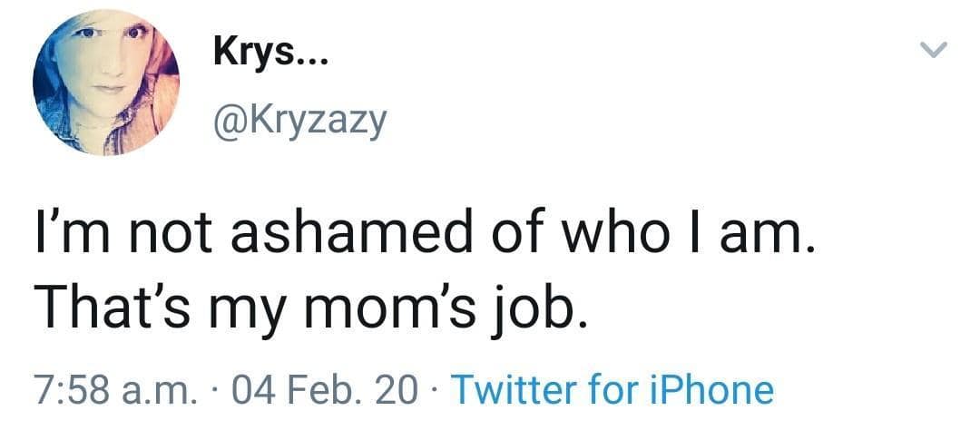Image resolution: width=980 pixels, height=440 pixels.
Task: Click the Kryzazy profile picture
Action: 105,83
